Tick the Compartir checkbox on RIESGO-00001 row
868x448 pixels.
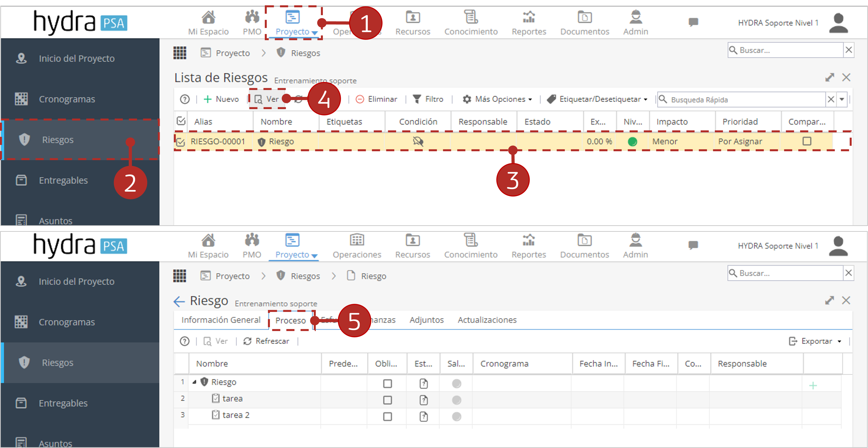(807, 141)
